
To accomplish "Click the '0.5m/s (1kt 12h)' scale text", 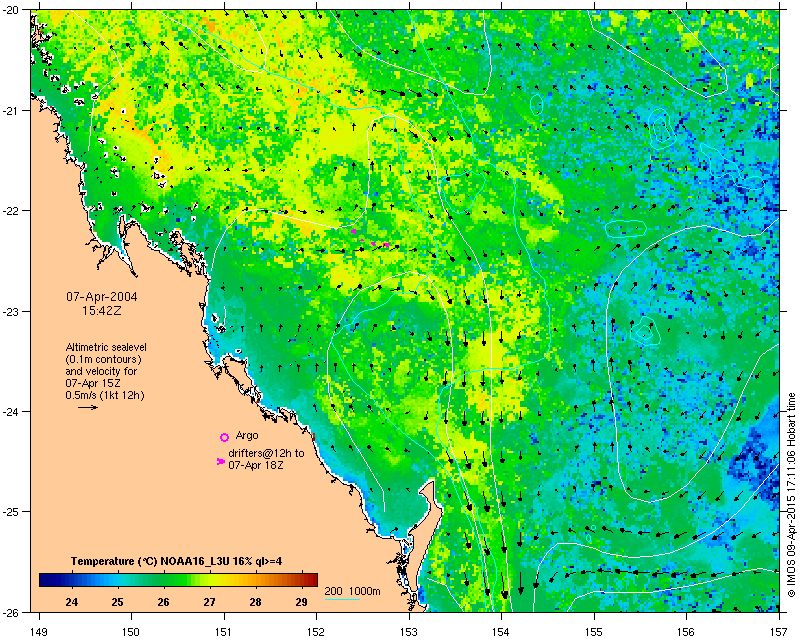I will point(105,396).
